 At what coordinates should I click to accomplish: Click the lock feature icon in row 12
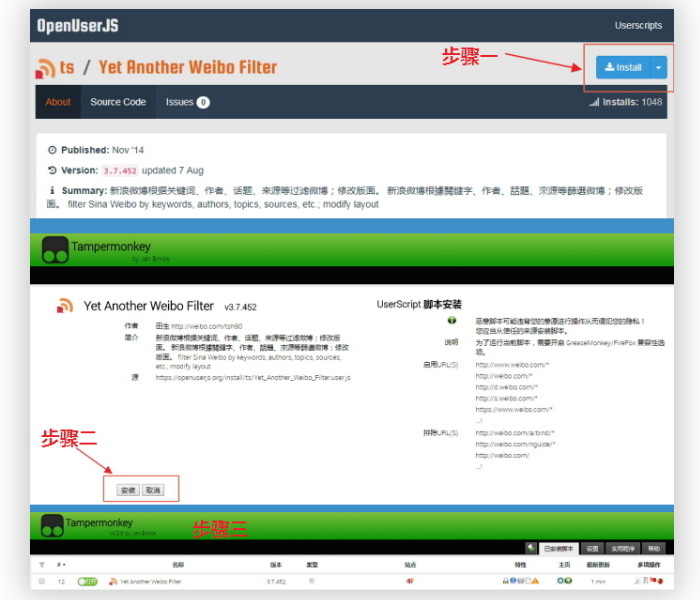tap(505, 581)
